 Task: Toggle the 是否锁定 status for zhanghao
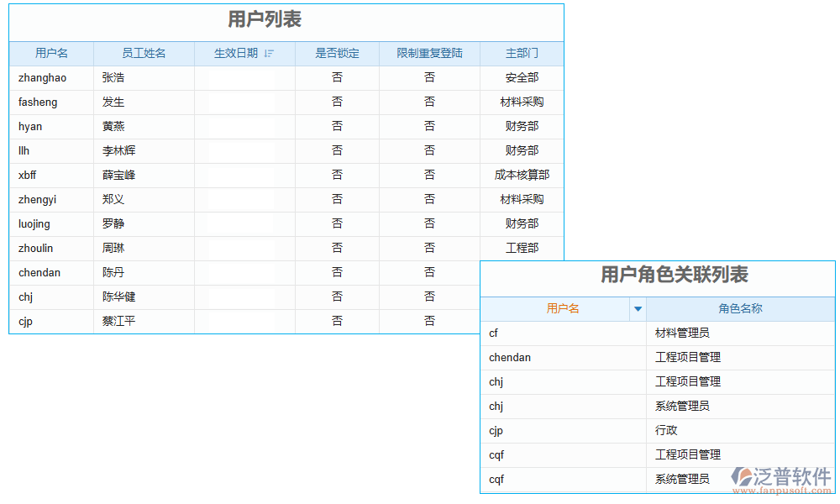coord(337,77)
